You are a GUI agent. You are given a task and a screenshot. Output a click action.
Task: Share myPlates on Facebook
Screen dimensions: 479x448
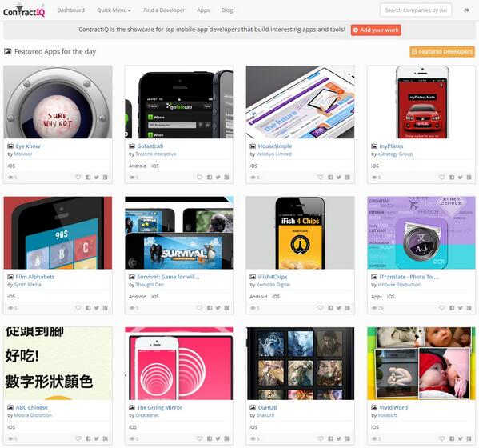coord(452,178)
